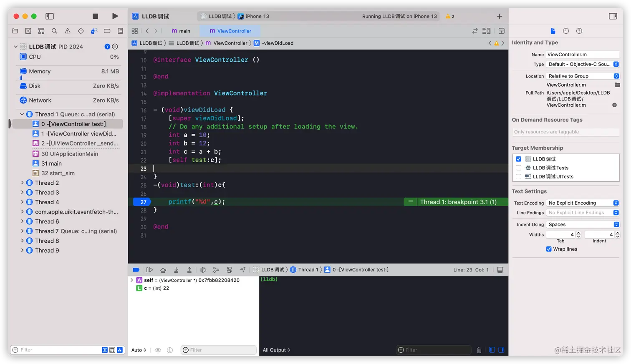
Task: Open the Network gauge report
Action: (x=69, y=100)
